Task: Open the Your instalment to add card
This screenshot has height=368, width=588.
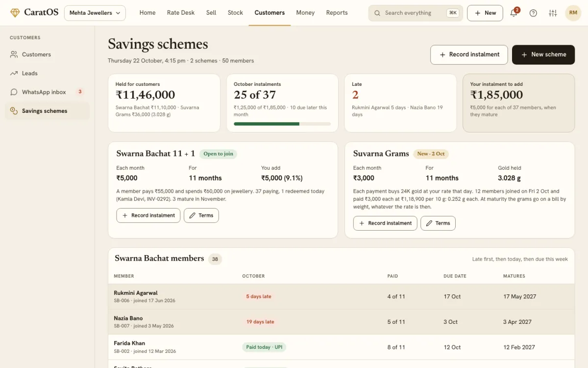Action: pos(518,103)
